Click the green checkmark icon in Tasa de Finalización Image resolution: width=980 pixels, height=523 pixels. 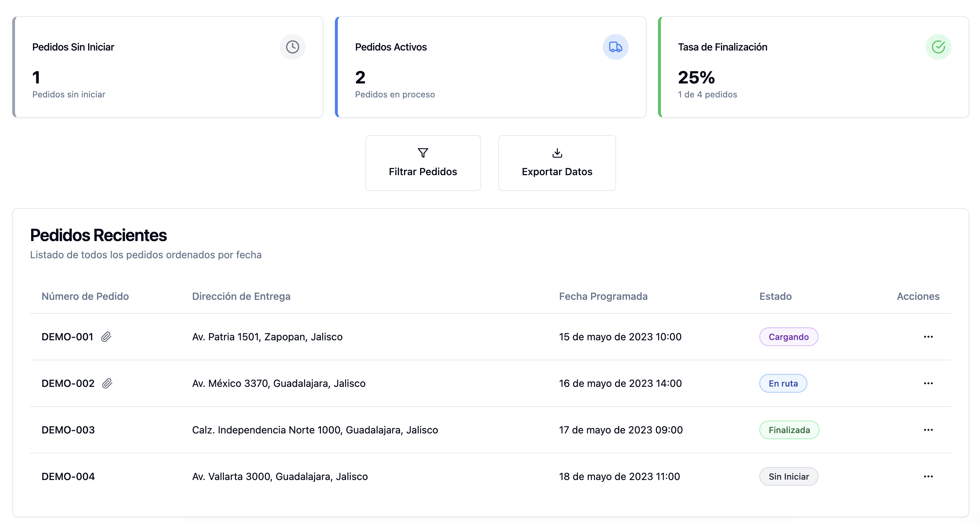pos(938,47)
